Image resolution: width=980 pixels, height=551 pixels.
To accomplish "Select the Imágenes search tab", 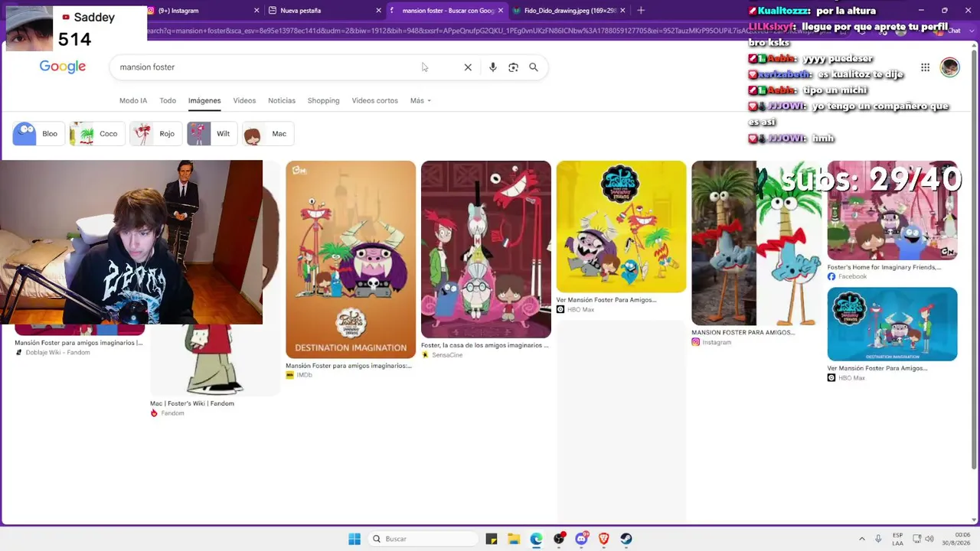I will pos(204,101).
